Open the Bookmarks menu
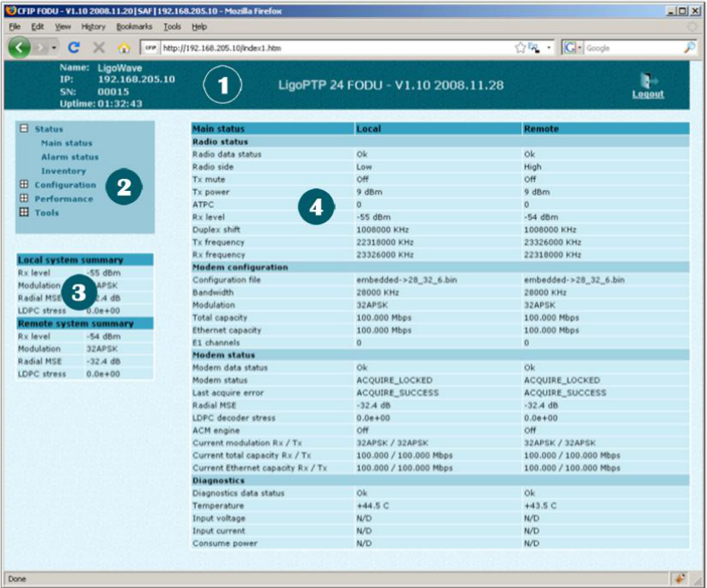707x588 pixels. (x=134, y=27)
